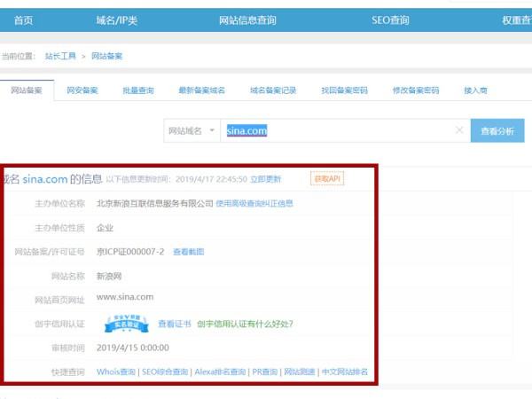This screenshot has height=399, width=532.
Task: Open the Whois查询 quick link
Action: coord(116,372)
